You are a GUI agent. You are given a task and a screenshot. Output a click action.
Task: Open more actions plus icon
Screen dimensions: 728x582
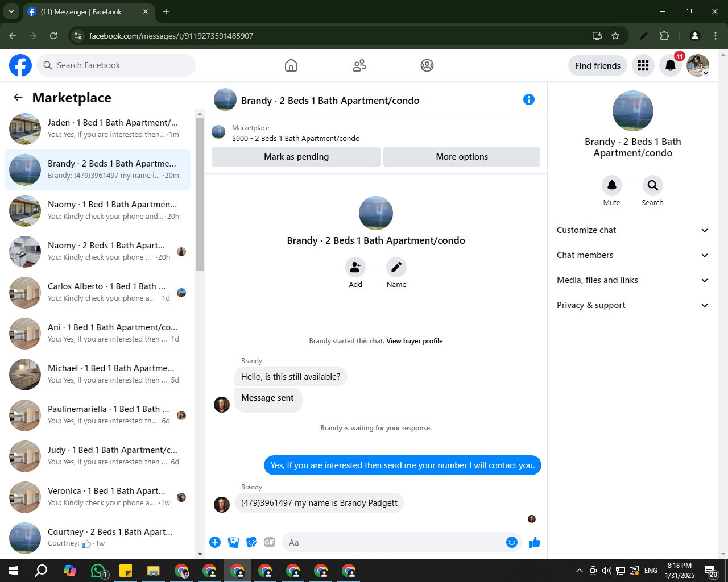click(x=215, y=542)
